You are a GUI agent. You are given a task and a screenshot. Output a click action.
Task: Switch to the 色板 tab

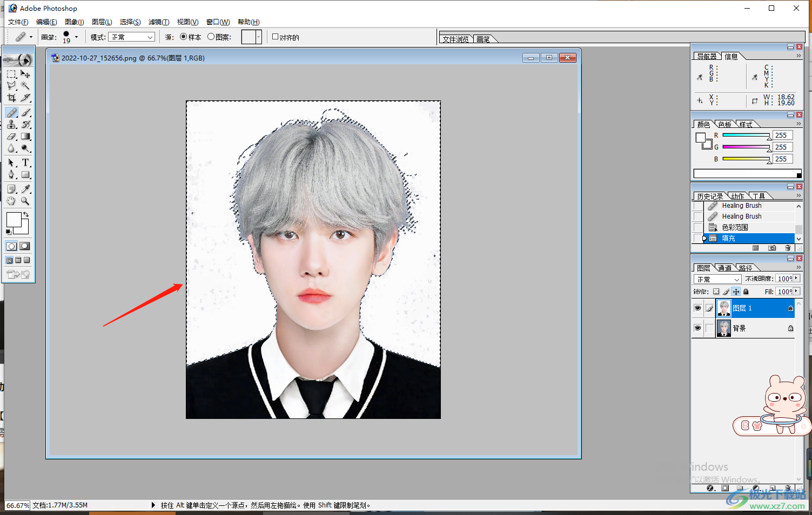tap(725, 124)
